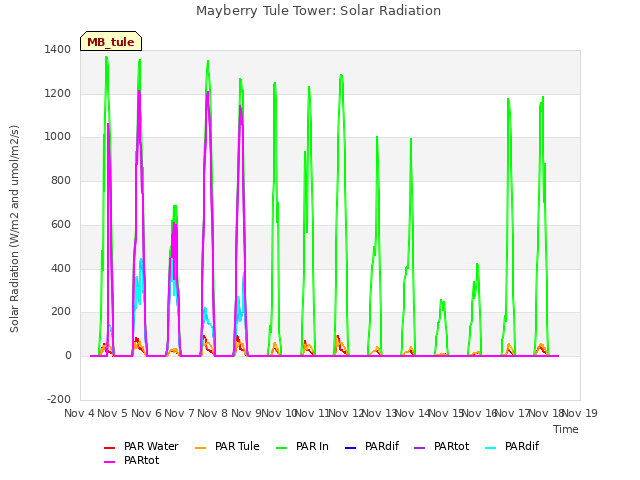Click the purple PARtot legend swatch
Image resolution: width=640 pixels, height=480 pixels.
pyautogui.click(x=420, y=448)
